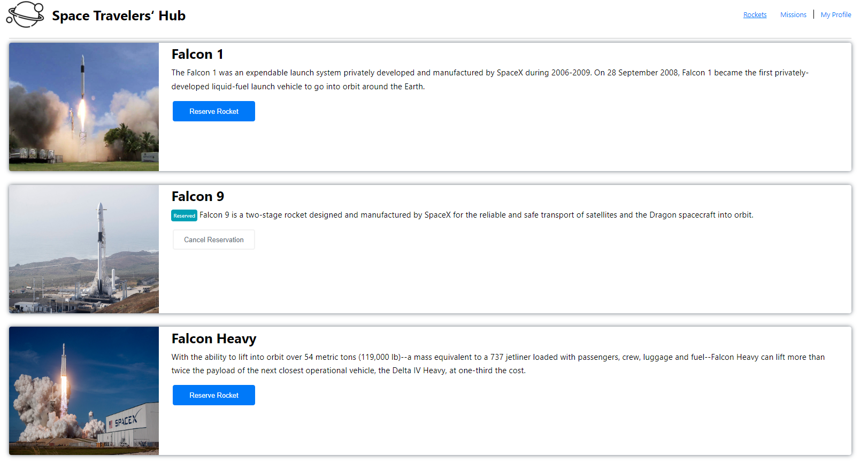Click the Space Travelers' Hub title
Image resolution: width=868 pixels, height=463 pixels.
tap(119, 16)
